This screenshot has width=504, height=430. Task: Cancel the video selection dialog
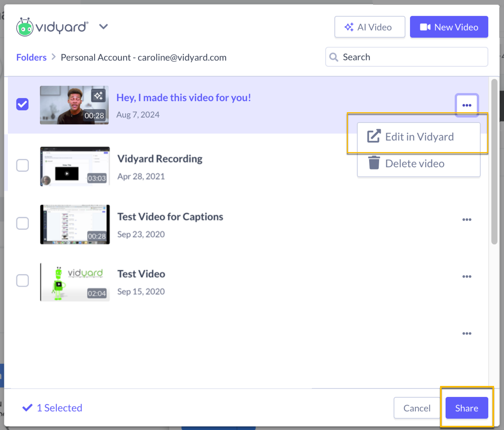click(417, 408)
